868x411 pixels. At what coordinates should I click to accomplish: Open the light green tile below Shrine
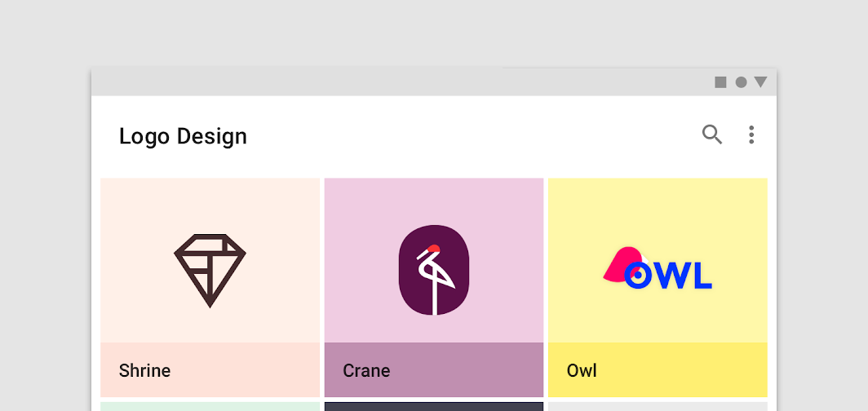[210, 407]
